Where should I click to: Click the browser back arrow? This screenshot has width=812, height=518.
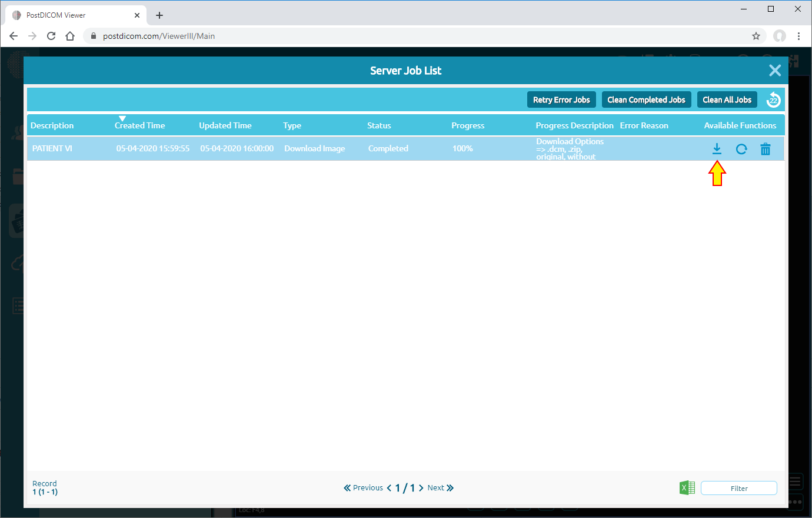[14, 36]
